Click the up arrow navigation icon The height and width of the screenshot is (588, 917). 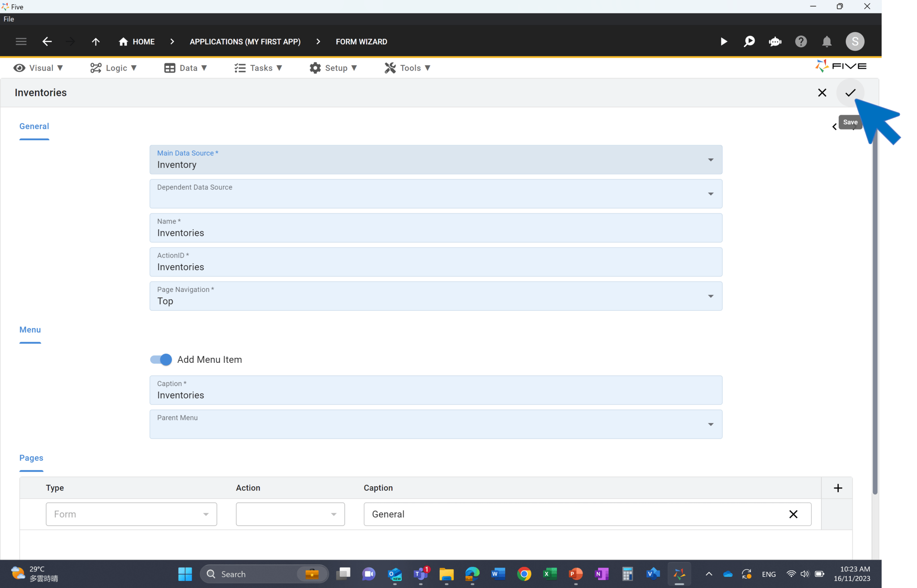click(95, 42)
